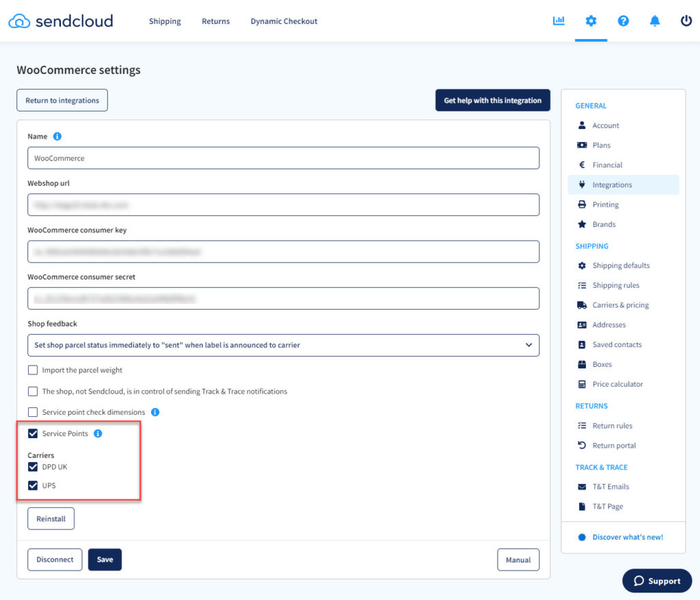Viewport: 700px width, 600px height.
Task: Click the Integrations plug icon in sidebar
Action: click(x=582, y=185)
